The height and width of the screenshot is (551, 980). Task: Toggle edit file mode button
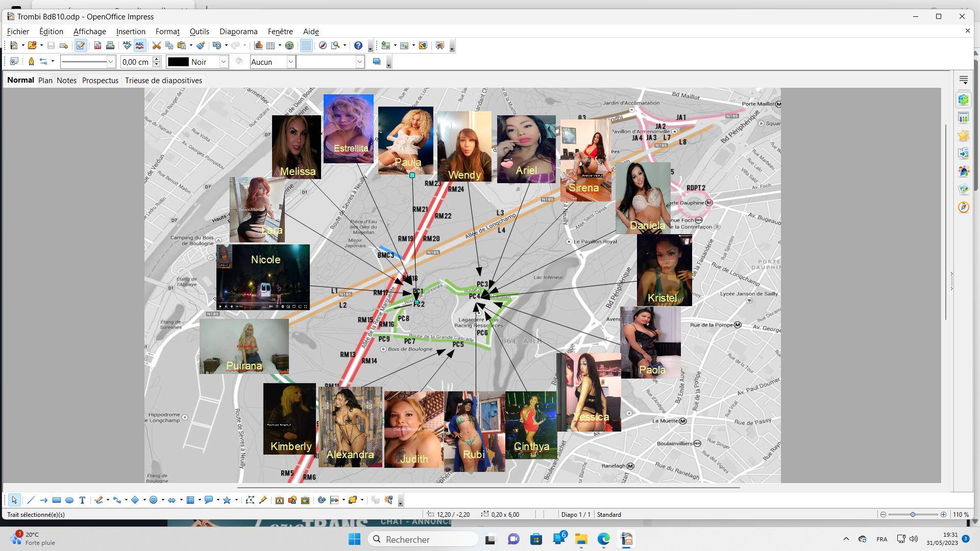tap(80, 45)
